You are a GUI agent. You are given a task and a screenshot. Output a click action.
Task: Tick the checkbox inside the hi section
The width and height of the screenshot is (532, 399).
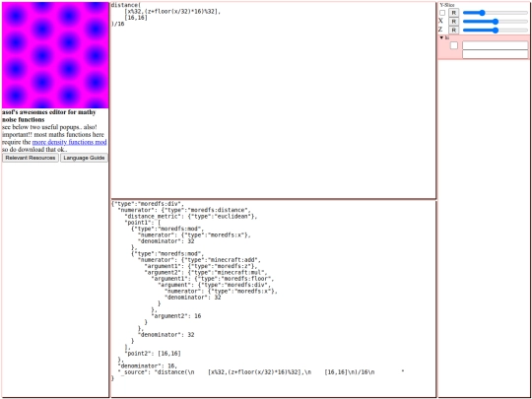point(454,45)
